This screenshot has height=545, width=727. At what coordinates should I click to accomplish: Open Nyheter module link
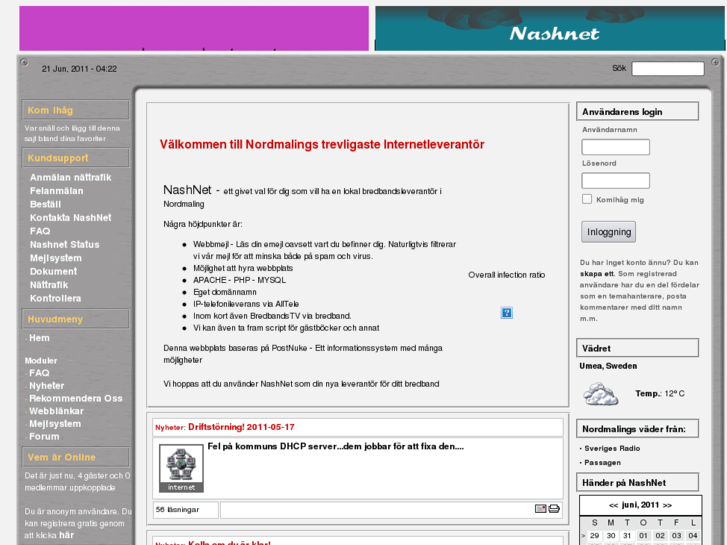click(46, 386)
